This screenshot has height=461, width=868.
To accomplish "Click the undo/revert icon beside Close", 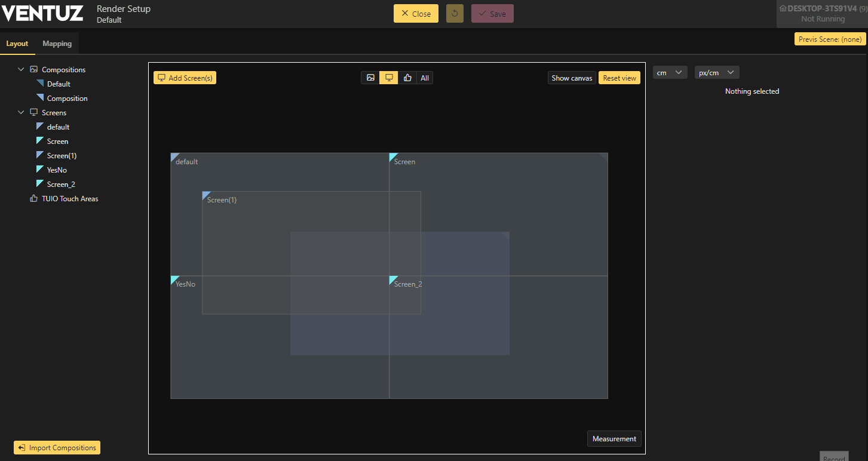I will pyautogui.click(x=455, y=14).
